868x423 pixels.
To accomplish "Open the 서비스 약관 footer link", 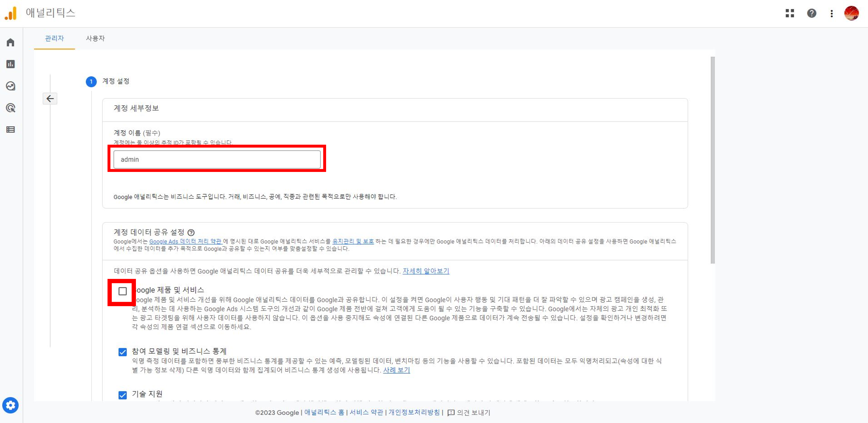I will pyautogui.click(x=366, y=413).
